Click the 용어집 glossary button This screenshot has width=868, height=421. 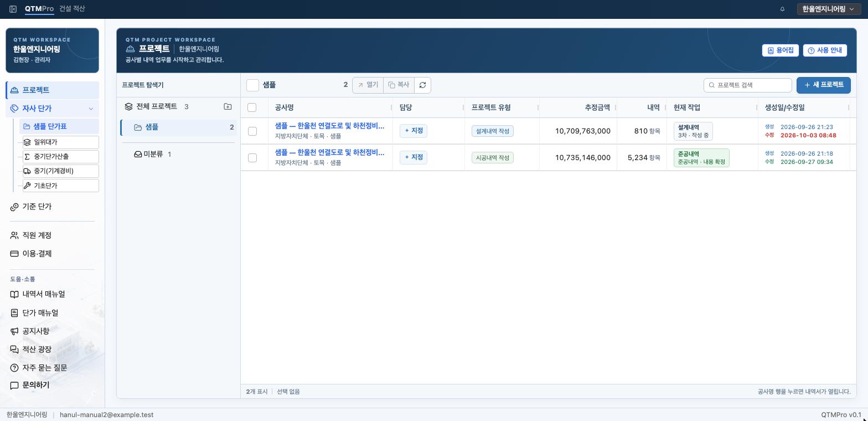[780, 50]
